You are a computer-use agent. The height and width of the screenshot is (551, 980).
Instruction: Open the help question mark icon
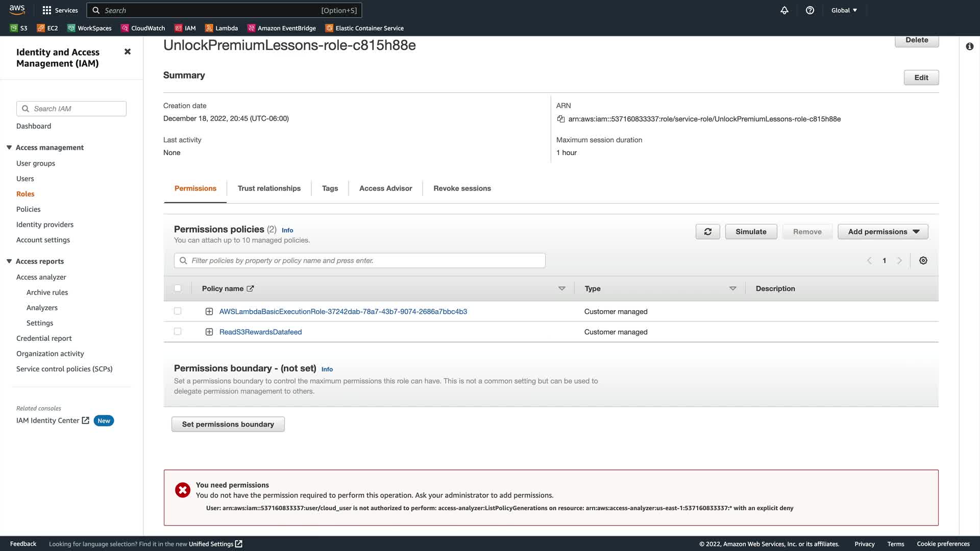(810, 10)
